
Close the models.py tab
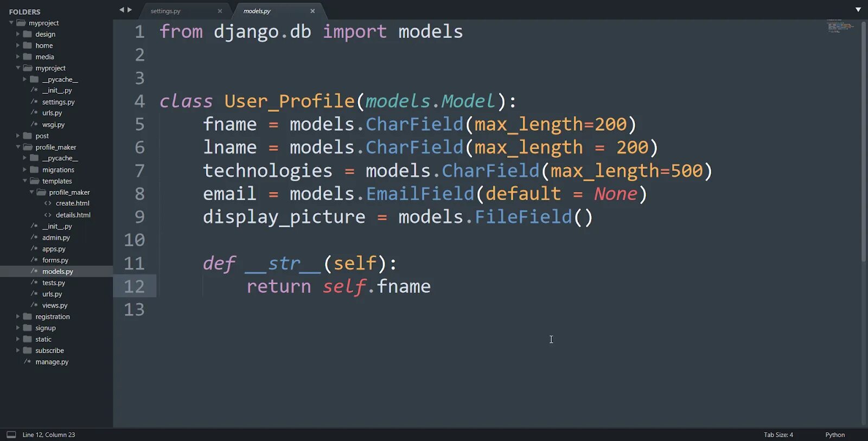312,11
